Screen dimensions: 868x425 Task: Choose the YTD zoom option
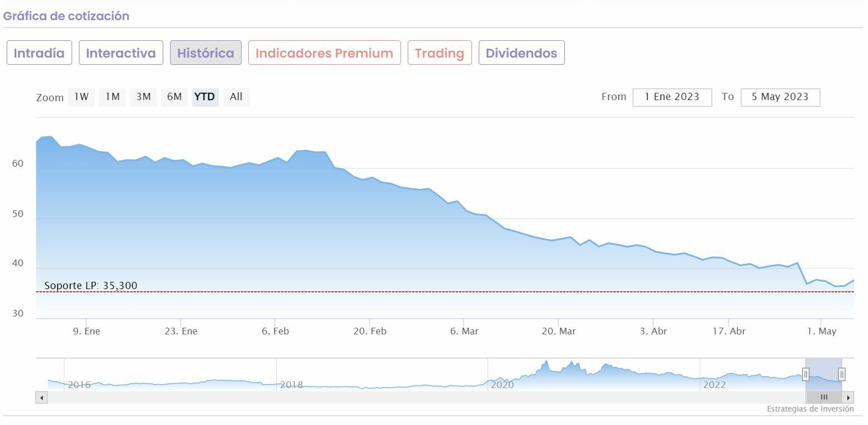[205, 97]
